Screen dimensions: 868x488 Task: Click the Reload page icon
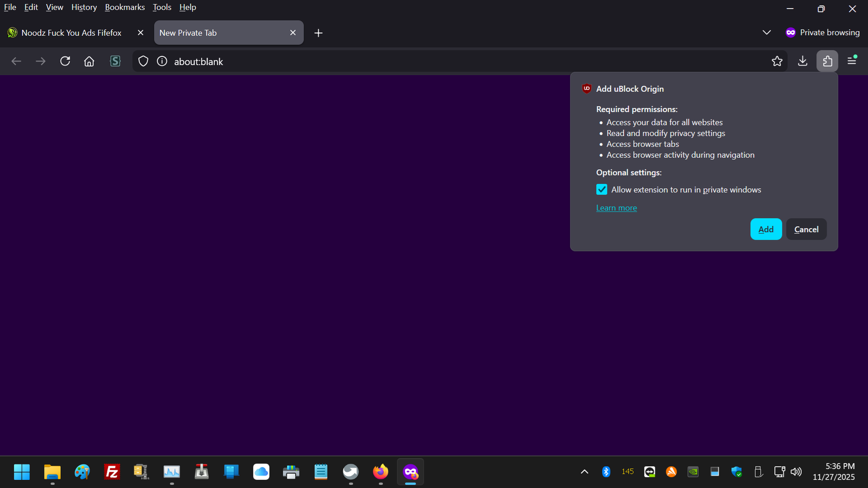(x=65, y=61)
